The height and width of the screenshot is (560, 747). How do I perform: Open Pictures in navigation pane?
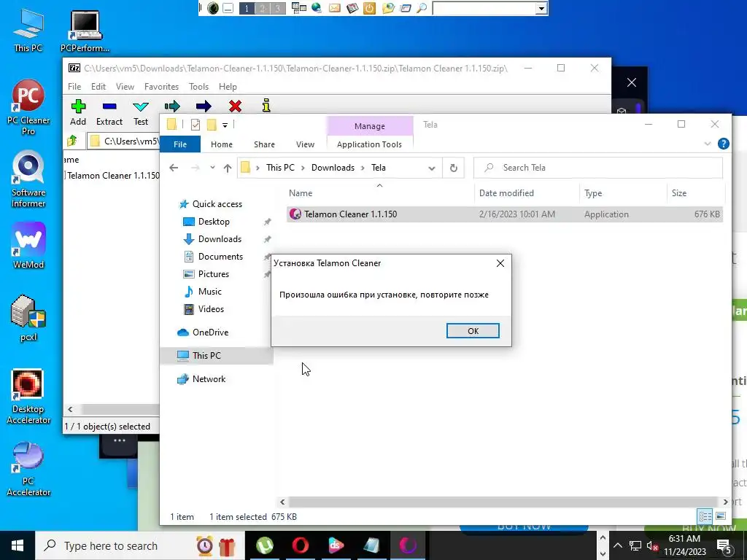[x=214, y=274]
